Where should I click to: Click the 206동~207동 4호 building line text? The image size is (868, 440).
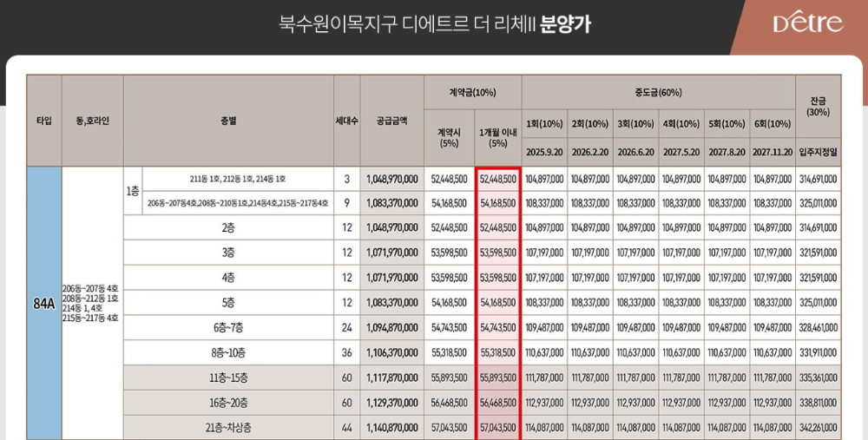coord(90,288)
